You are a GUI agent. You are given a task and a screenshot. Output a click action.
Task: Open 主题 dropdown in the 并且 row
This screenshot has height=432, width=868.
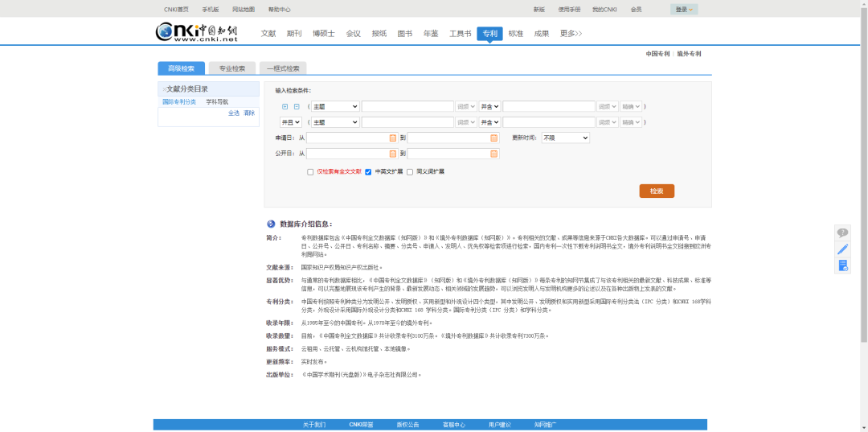coord(335,121)
